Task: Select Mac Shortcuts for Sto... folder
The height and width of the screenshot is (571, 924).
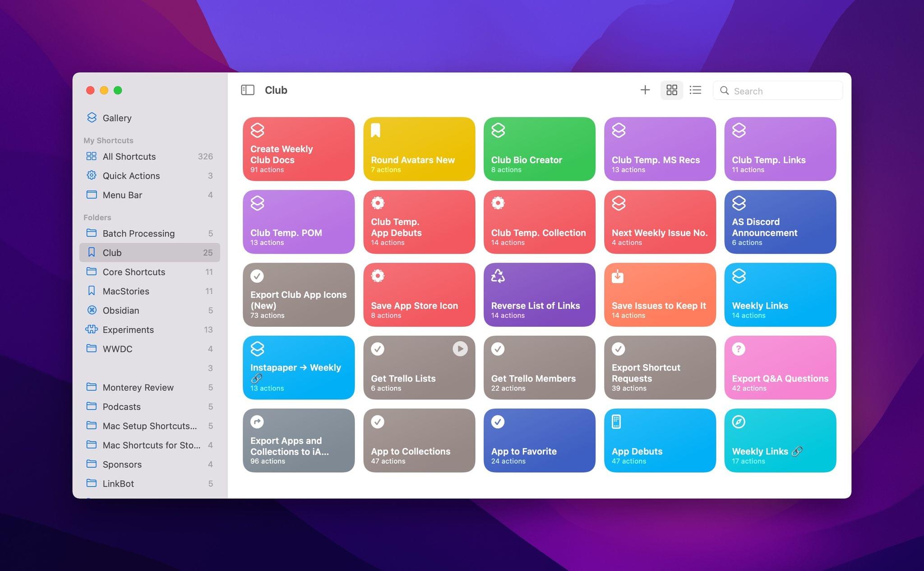Action: point(149,445)
